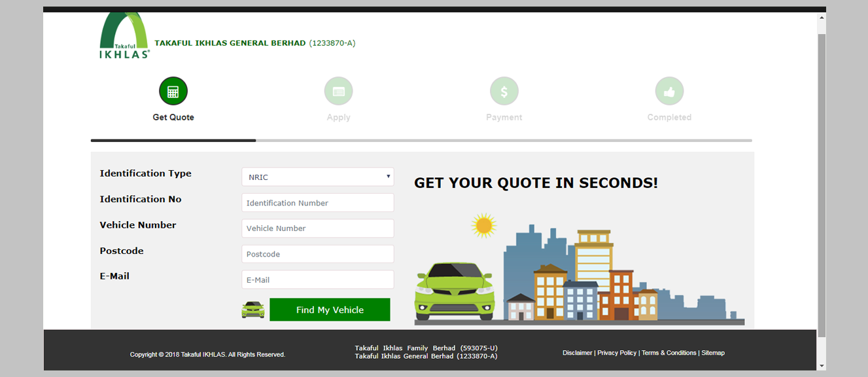Viewport: 868px width, 377px height.
Task: Select the Apply step icon
Action: point(338,91)
